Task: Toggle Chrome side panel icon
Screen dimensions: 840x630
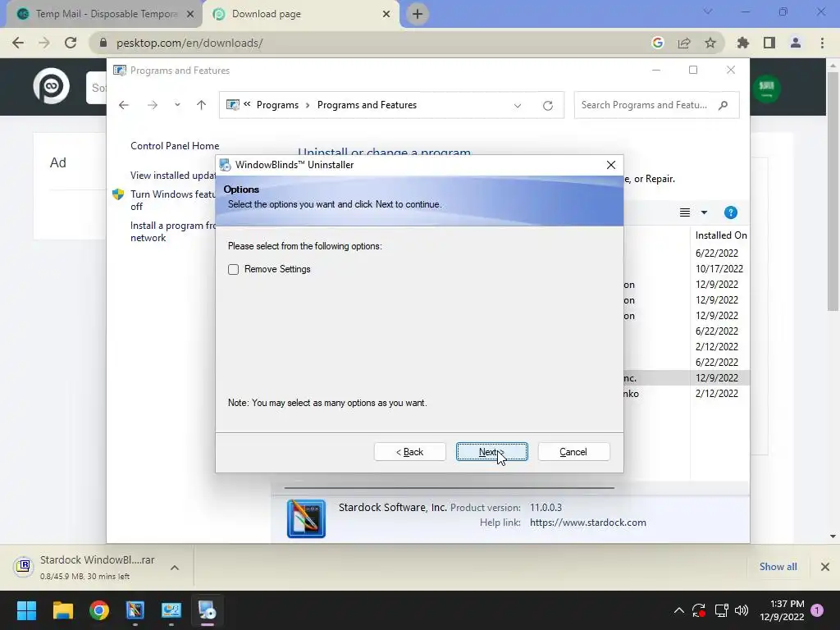Action: click(x=769, y=43)
